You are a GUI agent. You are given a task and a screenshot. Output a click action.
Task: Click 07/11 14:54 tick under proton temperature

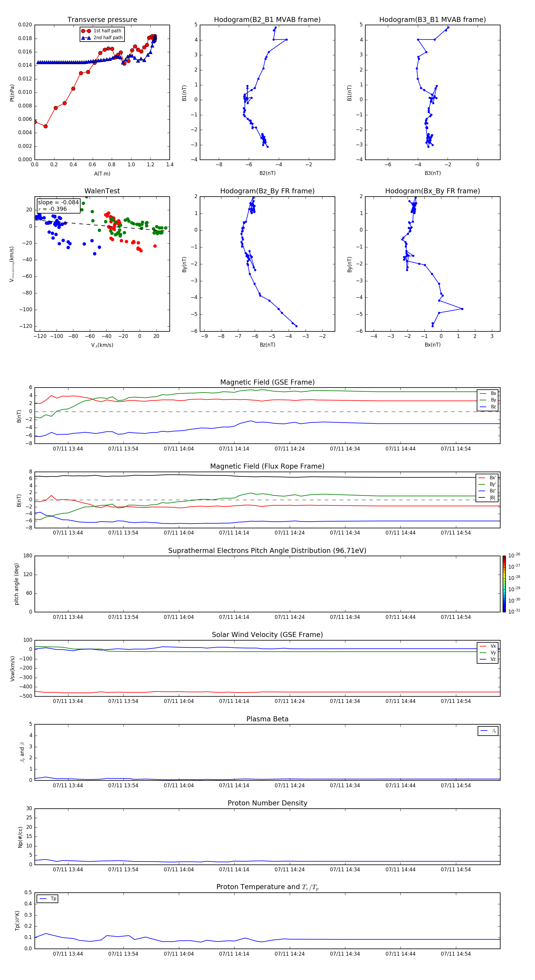(x=456, y=954)
